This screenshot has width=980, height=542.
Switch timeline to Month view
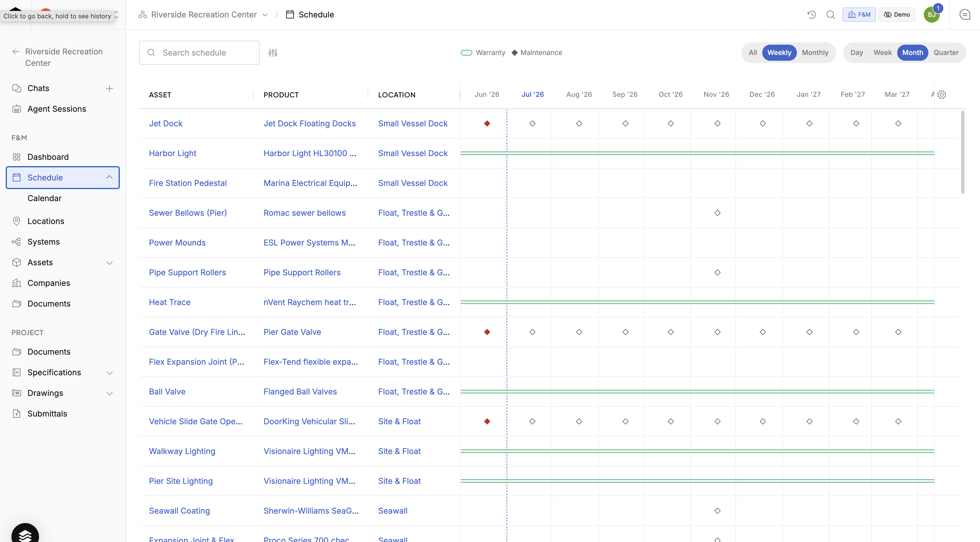tap(912, 53)
